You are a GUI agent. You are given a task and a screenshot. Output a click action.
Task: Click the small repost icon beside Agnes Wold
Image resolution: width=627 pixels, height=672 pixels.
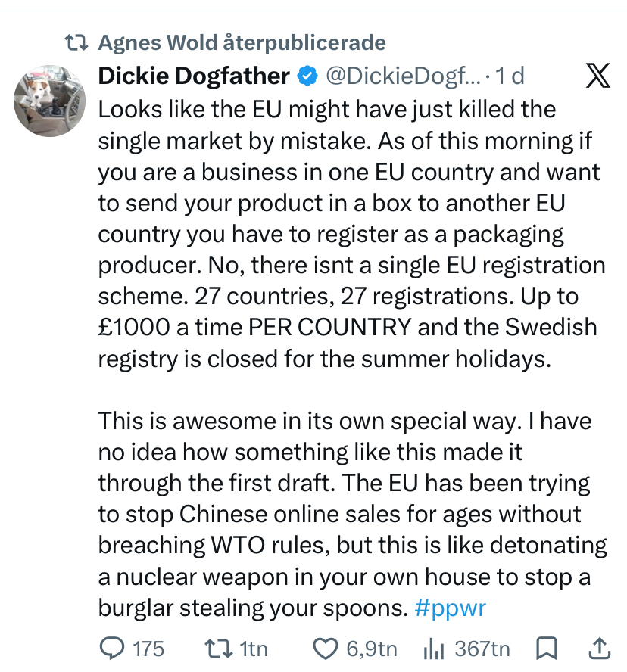coord(76,43)
